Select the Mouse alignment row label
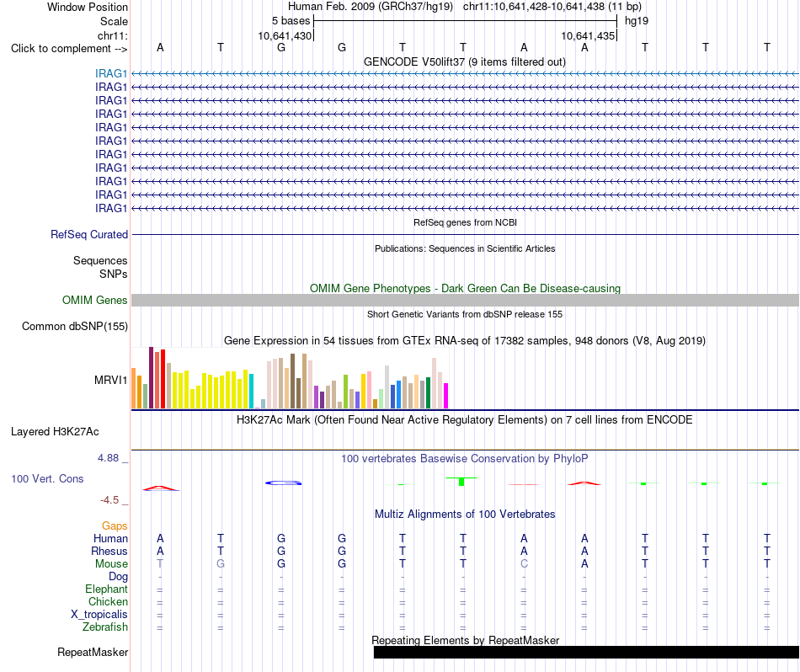The width and height of the screenshot is (800, 672). click(x=111, y=564)
